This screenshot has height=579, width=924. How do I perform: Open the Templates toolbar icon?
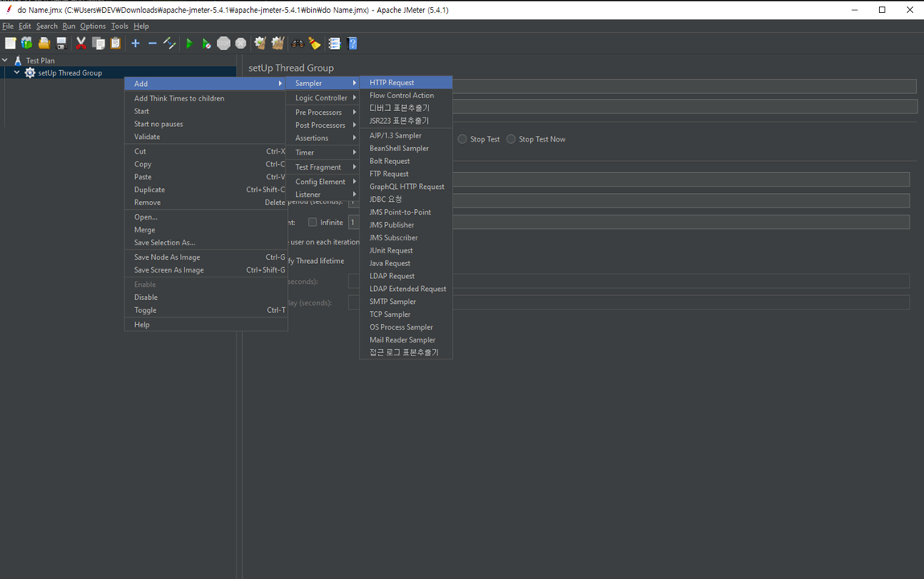coord(27,43)
